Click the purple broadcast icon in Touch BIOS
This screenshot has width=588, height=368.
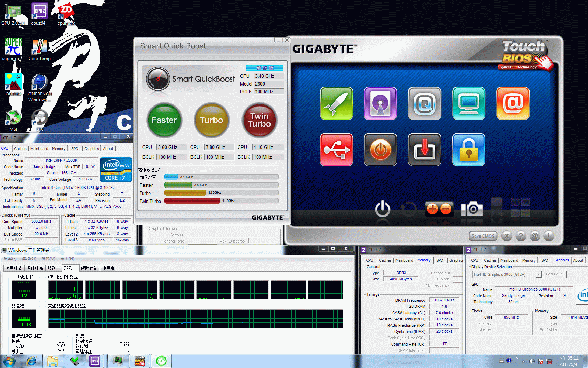pos(380,103)
